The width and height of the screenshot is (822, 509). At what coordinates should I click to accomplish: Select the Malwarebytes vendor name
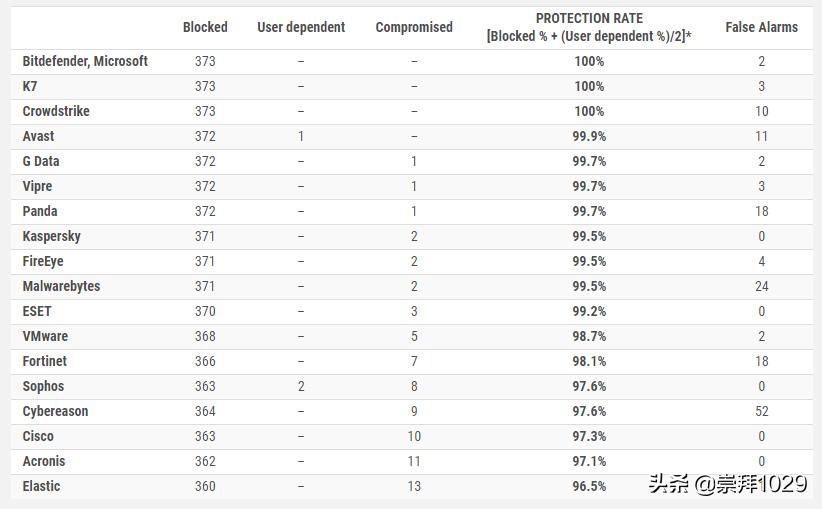(62, 286)
